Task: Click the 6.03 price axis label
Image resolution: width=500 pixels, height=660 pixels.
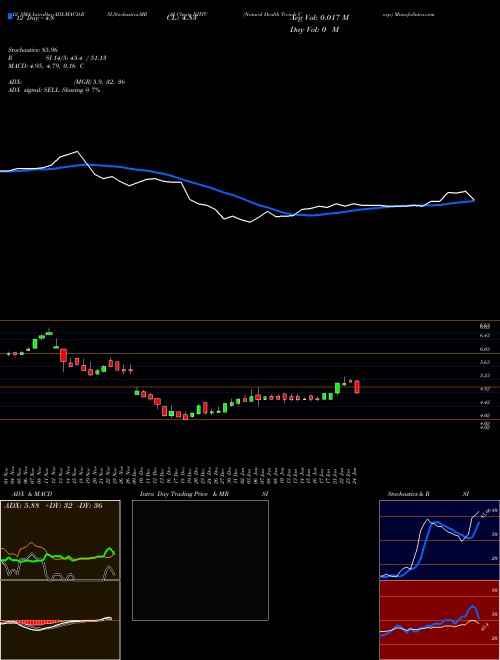Action: pos(485,349)
